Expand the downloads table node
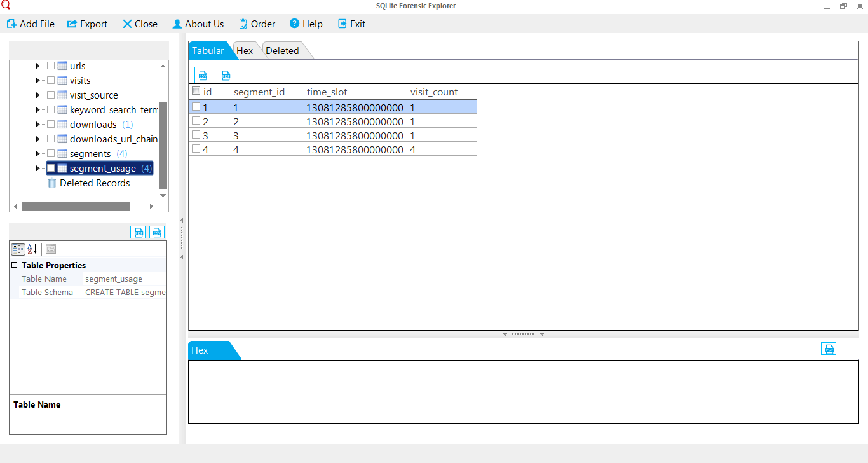The image size is (868, 463). click(38, 124)
